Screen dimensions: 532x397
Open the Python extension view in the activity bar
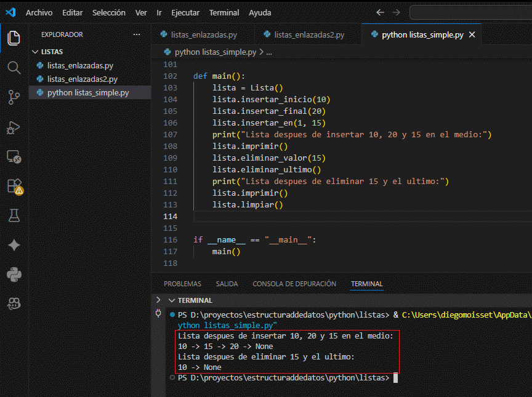(x=14, y=275)
